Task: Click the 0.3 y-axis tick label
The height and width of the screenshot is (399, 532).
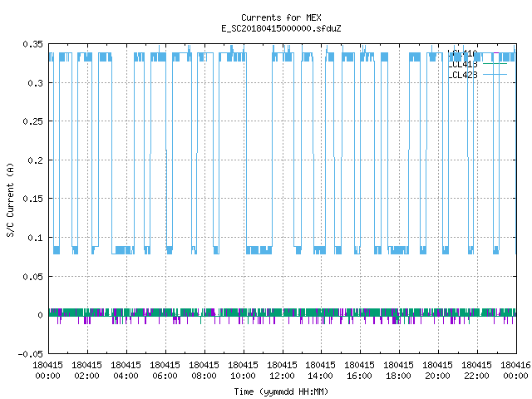Action: click(x=35, y=83)
